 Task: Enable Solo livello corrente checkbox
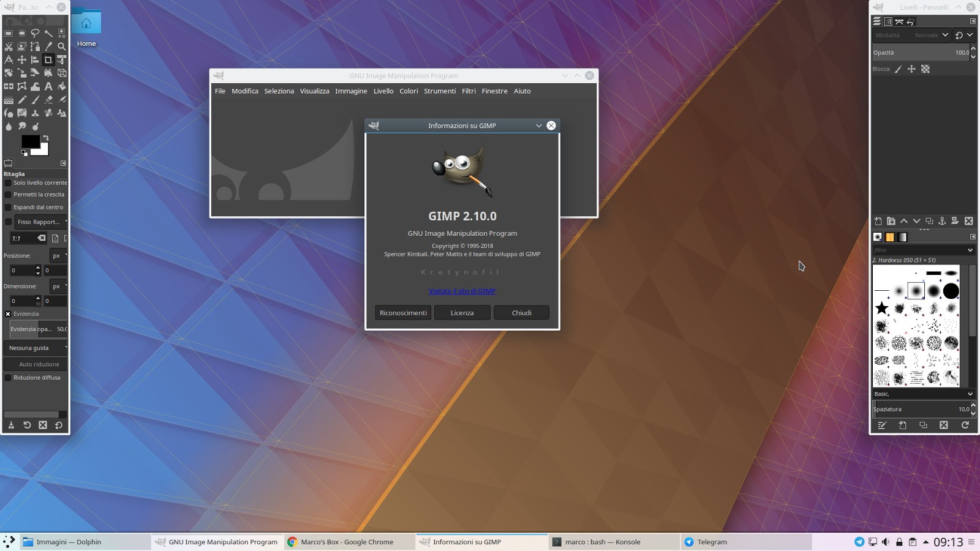point(8,182)
